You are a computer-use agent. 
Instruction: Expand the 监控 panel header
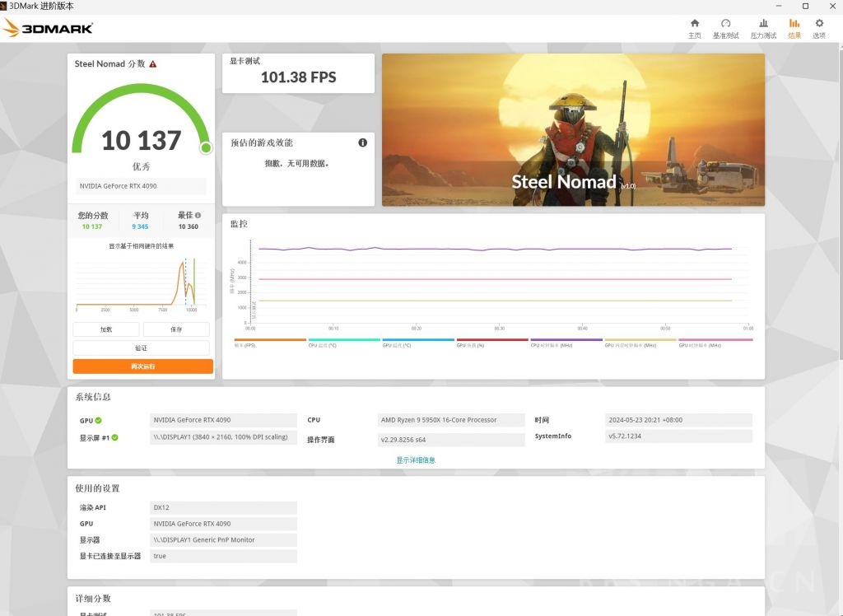click(x=239, y=222)
